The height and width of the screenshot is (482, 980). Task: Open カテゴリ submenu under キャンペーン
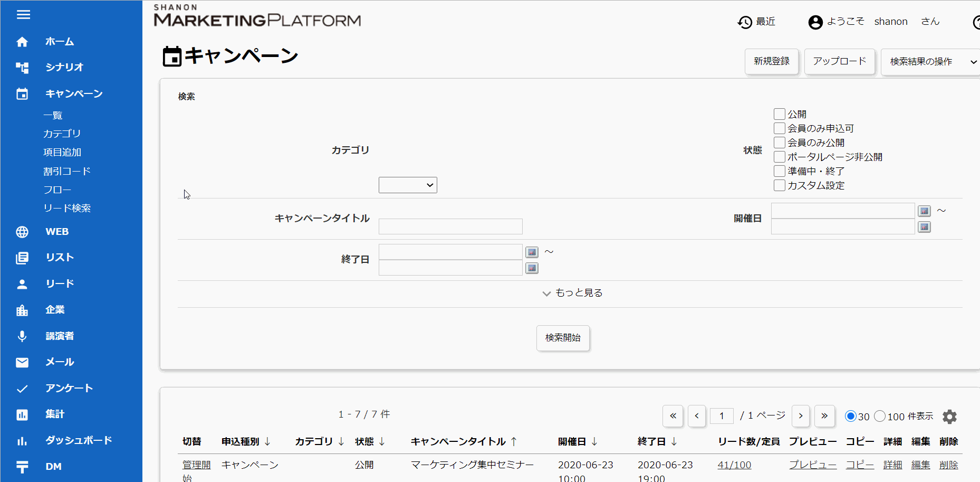click(x=62, y=134)
